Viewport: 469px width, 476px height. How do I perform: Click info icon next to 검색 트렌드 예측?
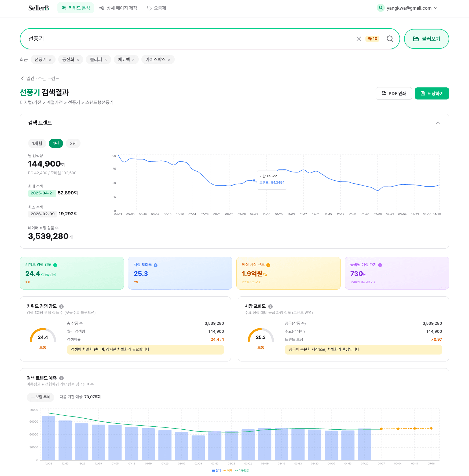click(61, 378)
